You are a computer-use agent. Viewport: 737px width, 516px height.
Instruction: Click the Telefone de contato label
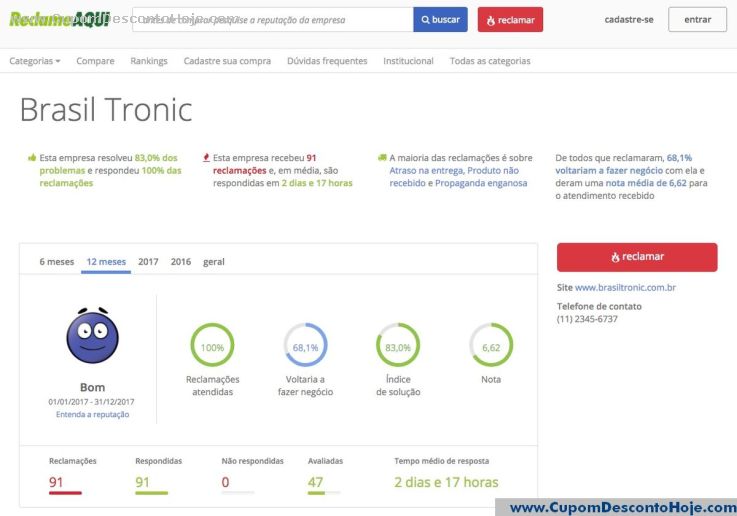click(x=599, y=306)
